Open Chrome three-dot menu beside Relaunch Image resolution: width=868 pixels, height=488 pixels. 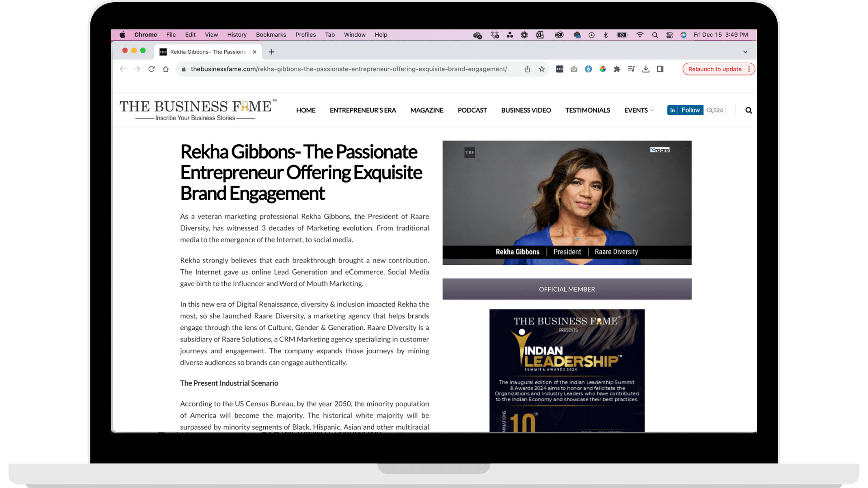coord(749,69)
